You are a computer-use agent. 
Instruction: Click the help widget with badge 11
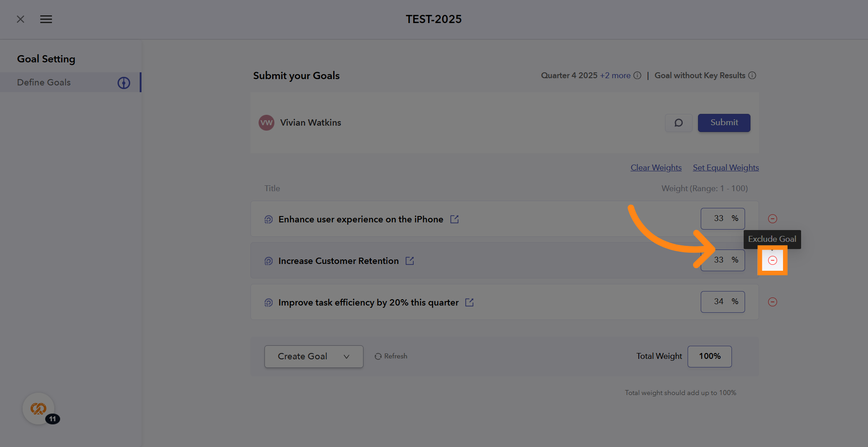click(x=39, y=409)
